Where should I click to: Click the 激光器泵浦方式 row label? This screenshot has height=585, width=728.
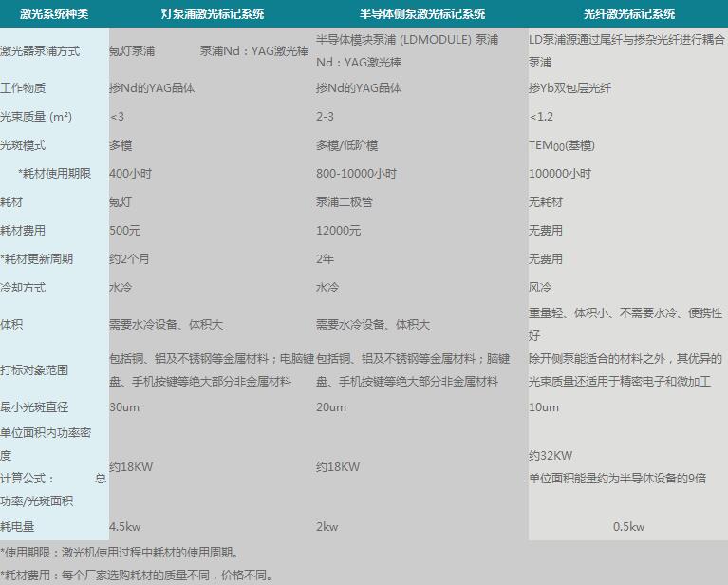click(x=40, y=51)
